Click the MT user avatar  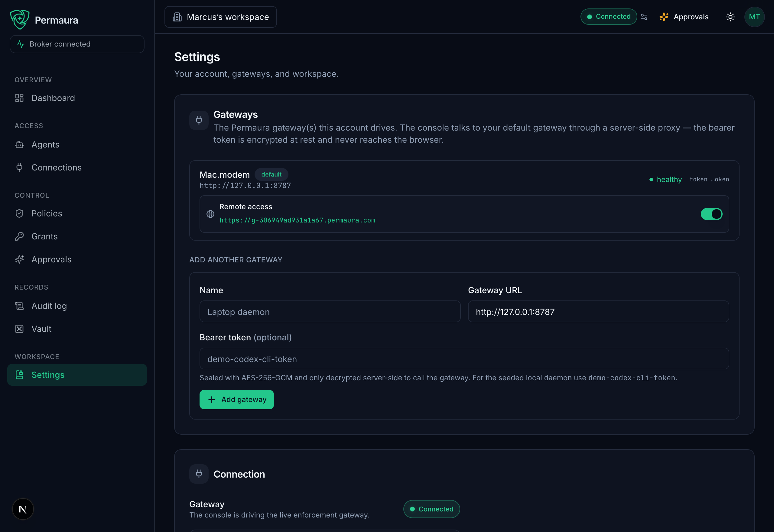click(x=754, y=17)
